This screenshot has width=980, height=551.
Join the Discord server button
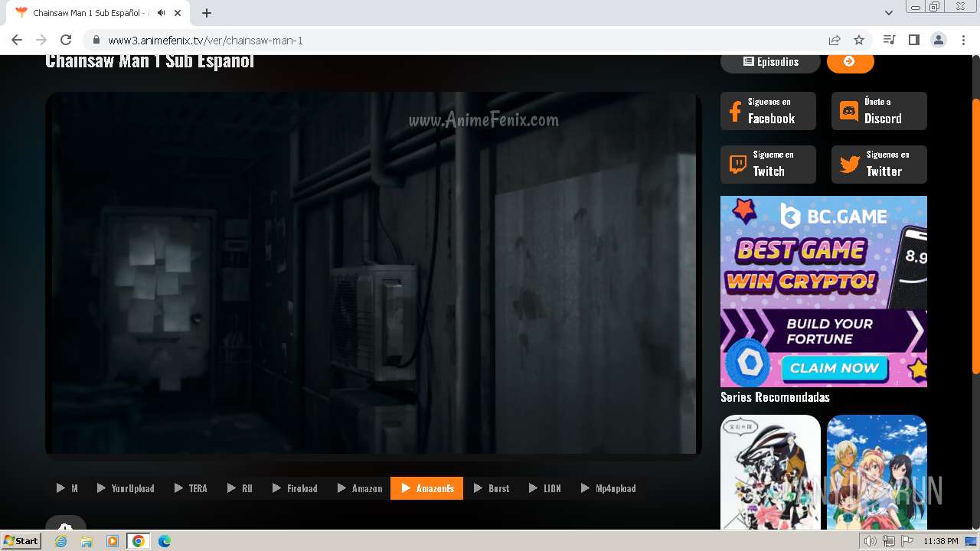point(879,111)
